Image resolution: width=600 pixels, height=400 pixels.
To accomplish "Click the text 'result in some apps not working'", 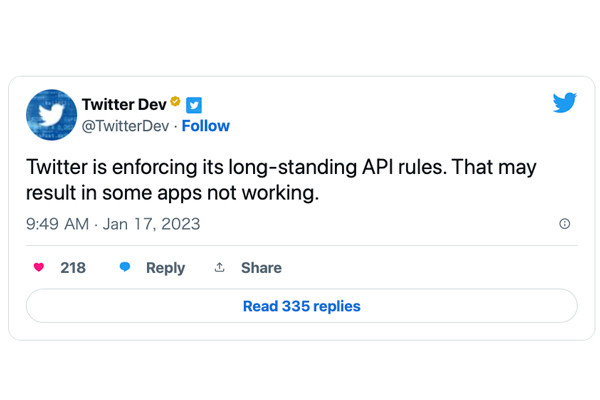I will click(171, 193).
